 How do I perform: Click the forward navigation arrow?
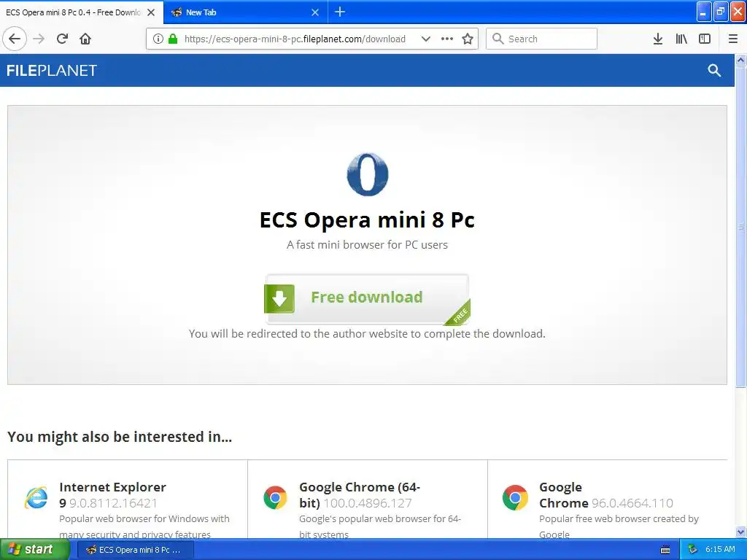[39, 39]
